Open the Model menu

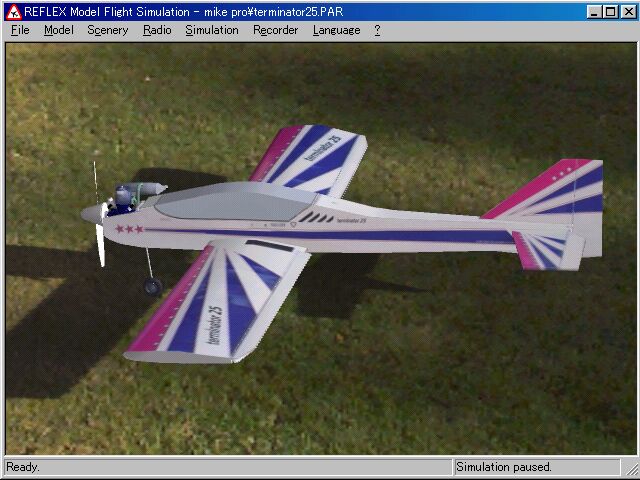click(59, 30)
